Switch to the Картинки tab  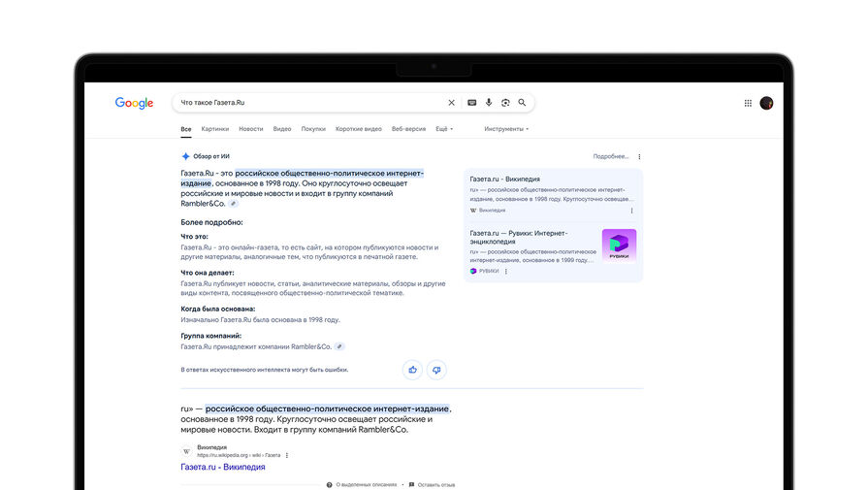214,129
